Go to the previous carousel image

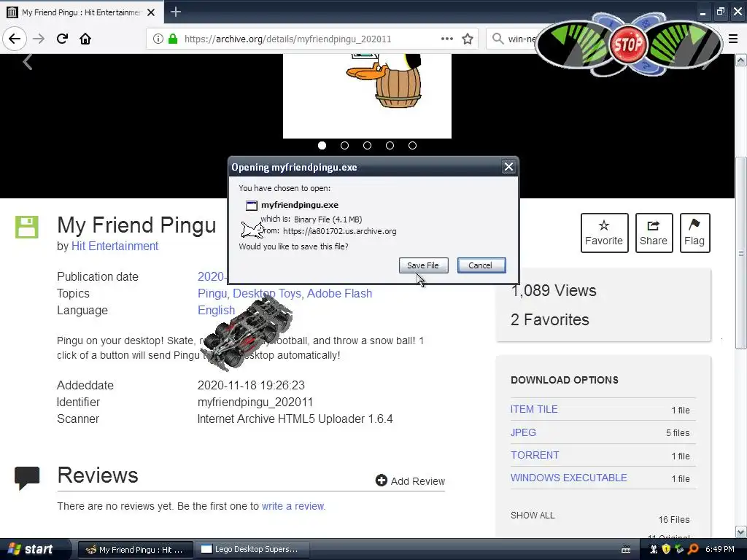pyautogui.click(x=28, y=61)
